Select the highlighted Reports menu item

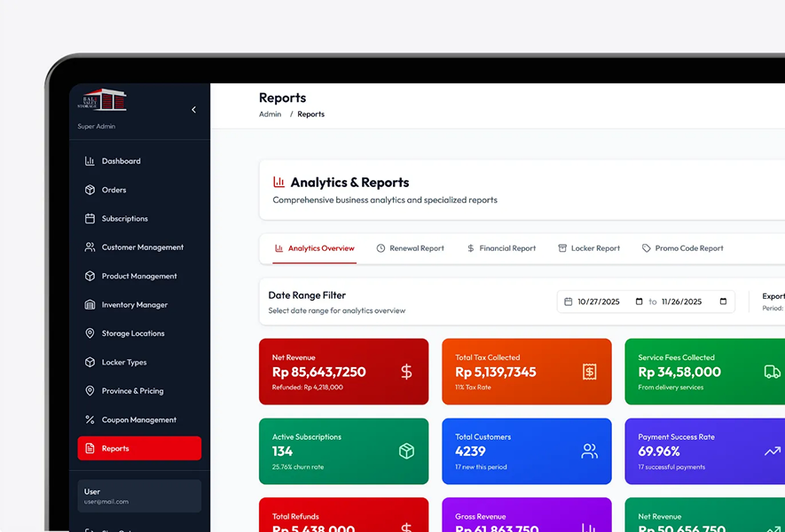(x=139, y=449)
